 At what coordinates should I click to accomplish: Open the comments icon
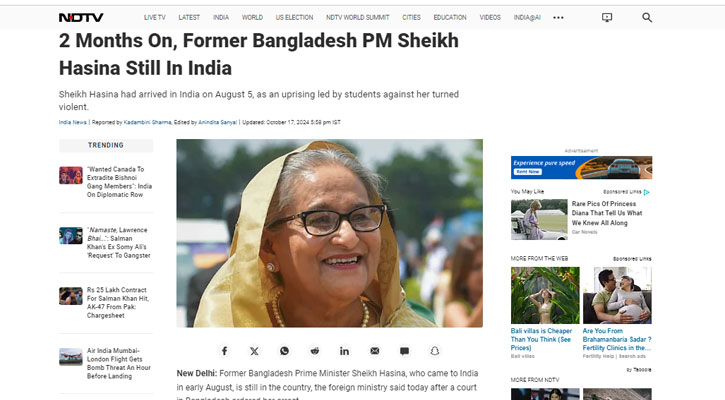pyautogui.click(x=405, y=351)
